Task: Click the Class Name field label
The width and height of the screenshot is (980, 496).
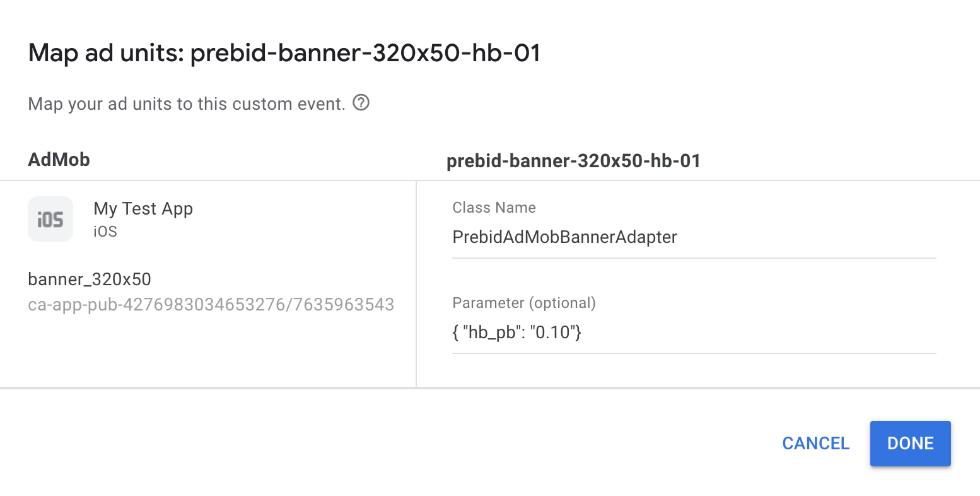Action: point(494,207)
